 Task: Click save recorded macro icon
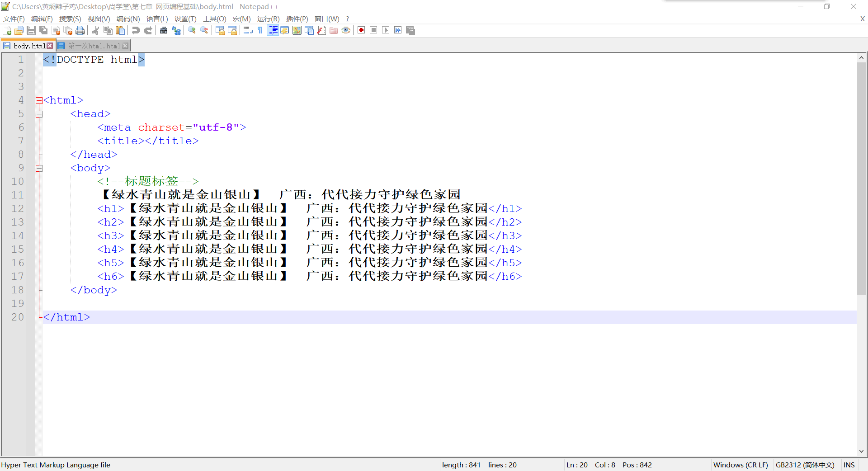[x=410, y=30]
